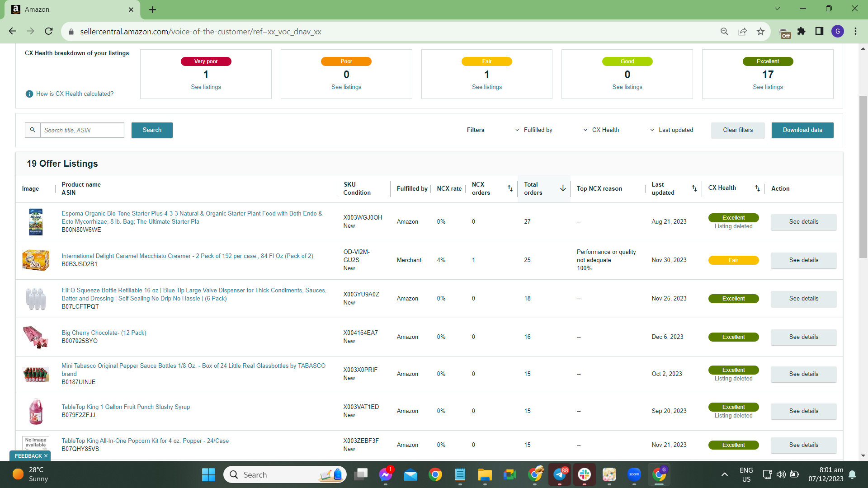Click the info icon beside CX Health calculated
Image resolution: width=868 pixels, height=488 pixels.
pyautogui.click(x=29, y=94)
